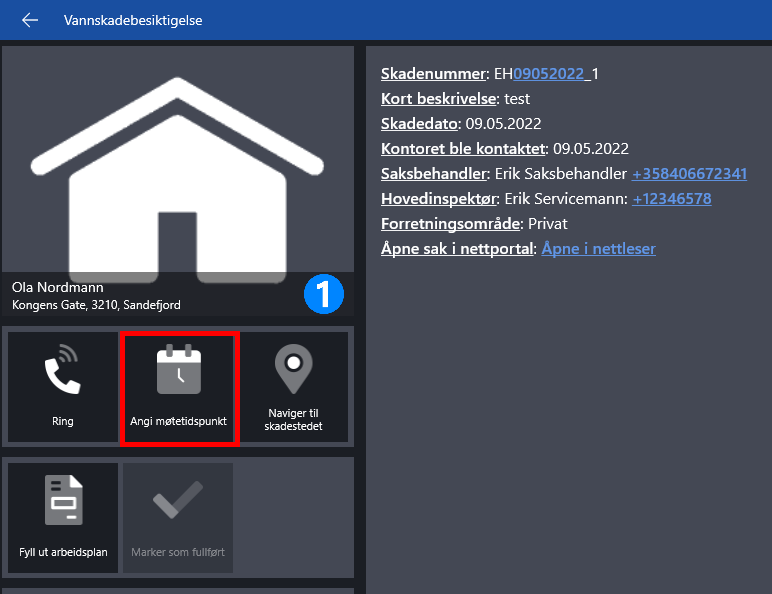Open the 09052022 claim number link
Image resolution: width=772 pixels, height=594 pixels.
pos(549,74)
